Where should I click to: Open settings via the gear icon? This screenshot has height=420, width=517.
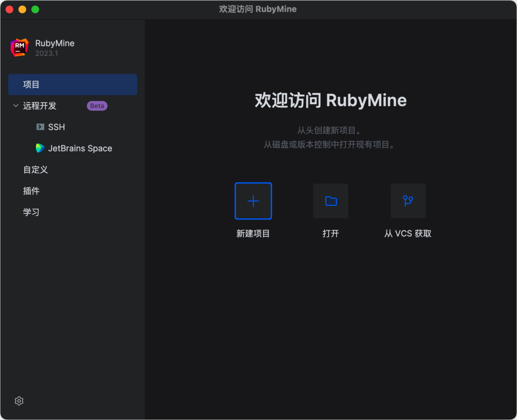tap(19, 401)
